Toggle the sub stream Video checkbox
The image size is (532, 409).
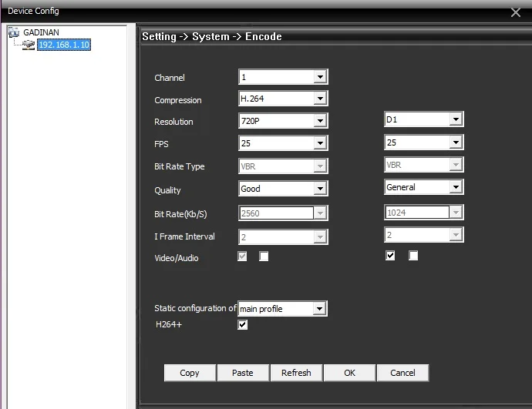(390, 255)
